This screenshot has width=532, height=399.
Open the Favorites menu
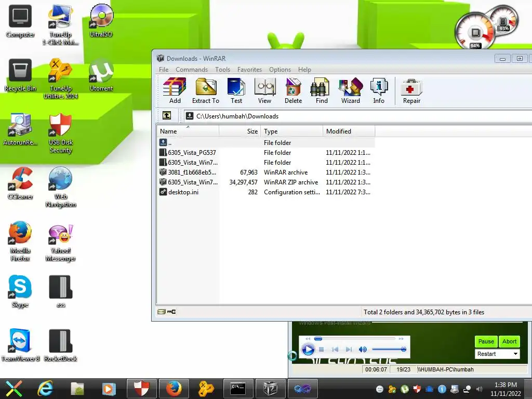coord(249,69)
